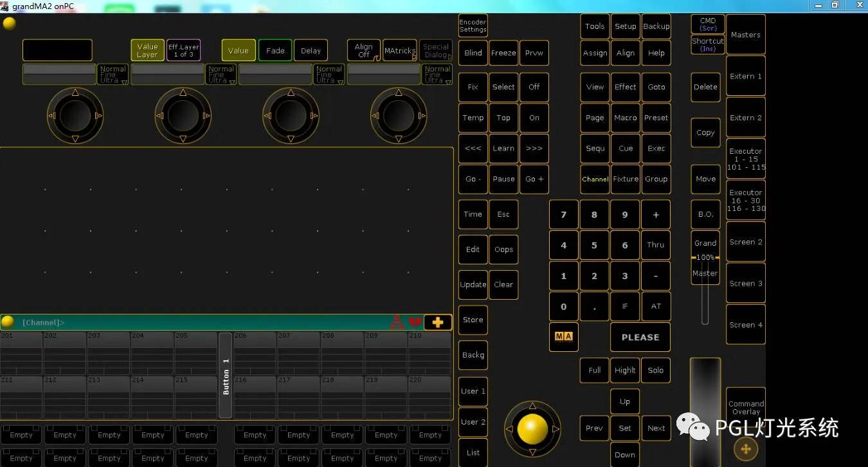
Task: Click the right arrow beside the trackball
Action: (x=556, y=429)
